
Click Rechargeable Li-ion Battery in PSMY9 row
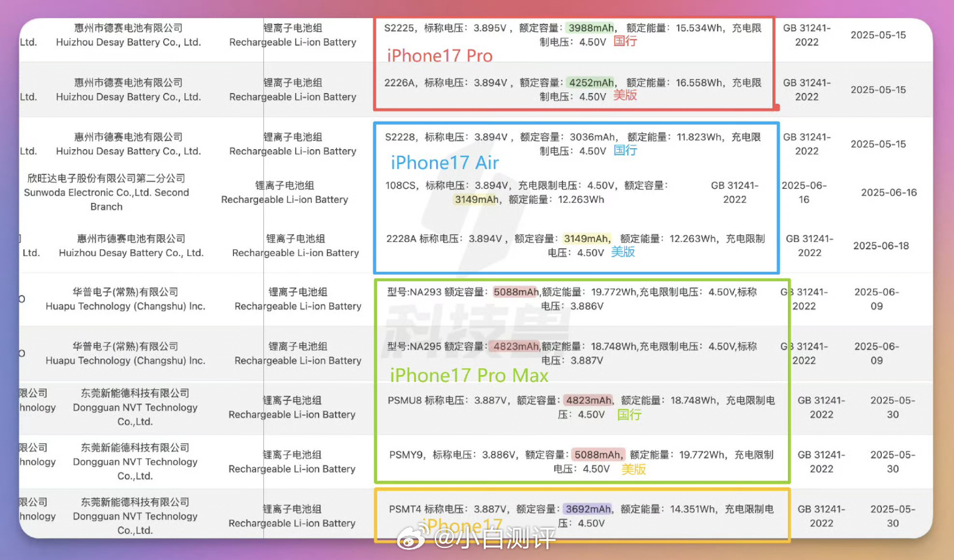point(292,469)
